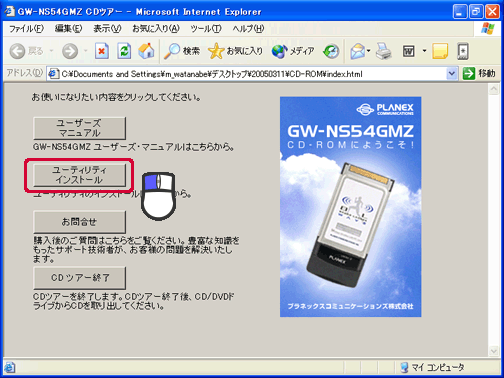Open the History clock icon

tap(331, 51)
